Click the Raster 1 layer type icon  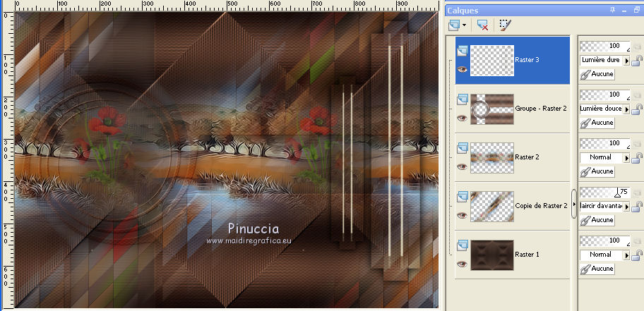(463, 245)
